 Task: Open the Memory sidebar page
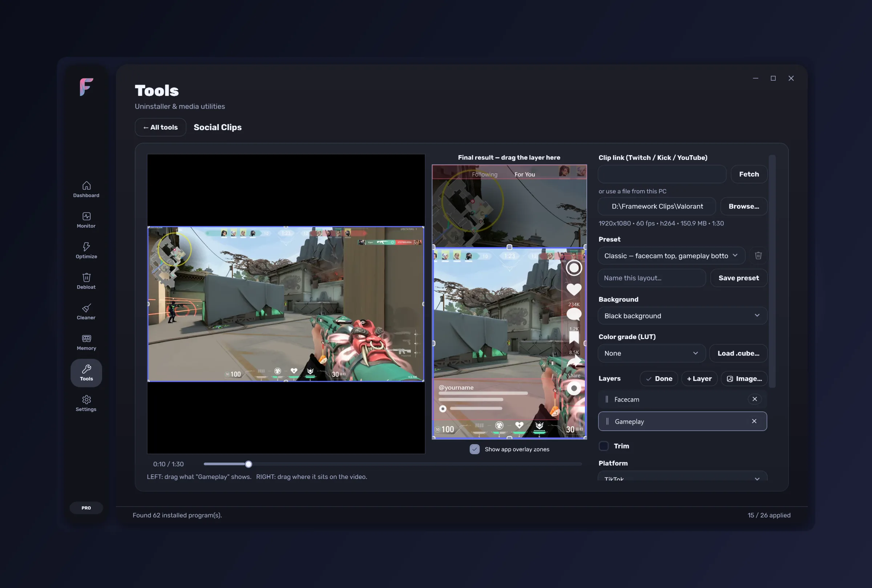pos(86,342)
